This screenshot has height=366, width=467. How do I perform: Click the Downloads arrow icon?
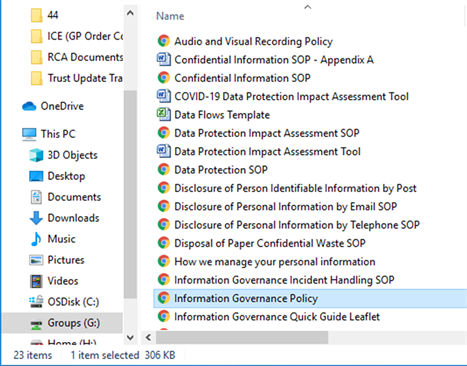[36, 218]
